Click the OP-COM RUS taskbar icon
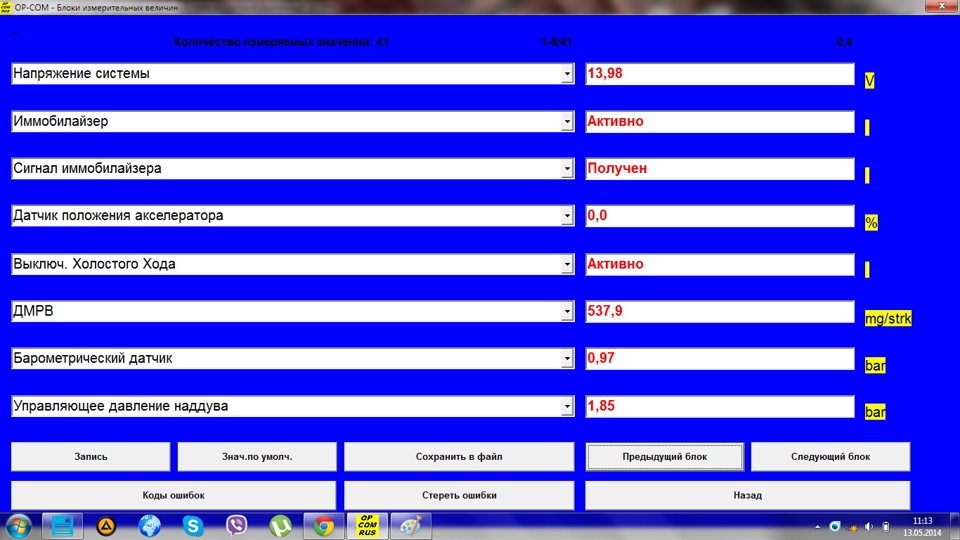Screen dimensions: 960x540 pos(367,526)
